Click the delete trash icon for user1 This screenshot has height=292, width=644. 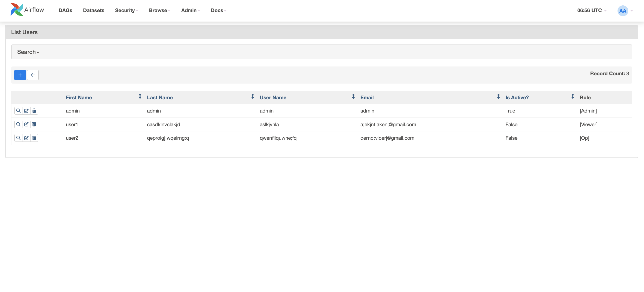coord(34,124)
